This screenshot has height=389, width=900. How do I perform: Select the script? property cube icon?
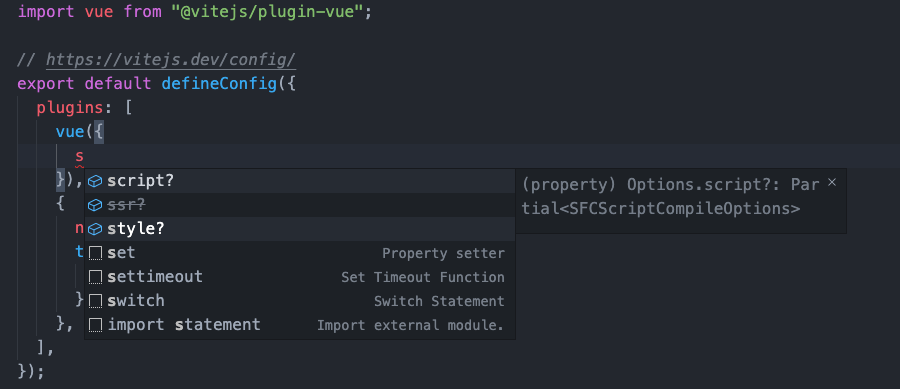[x=95, y=181]
